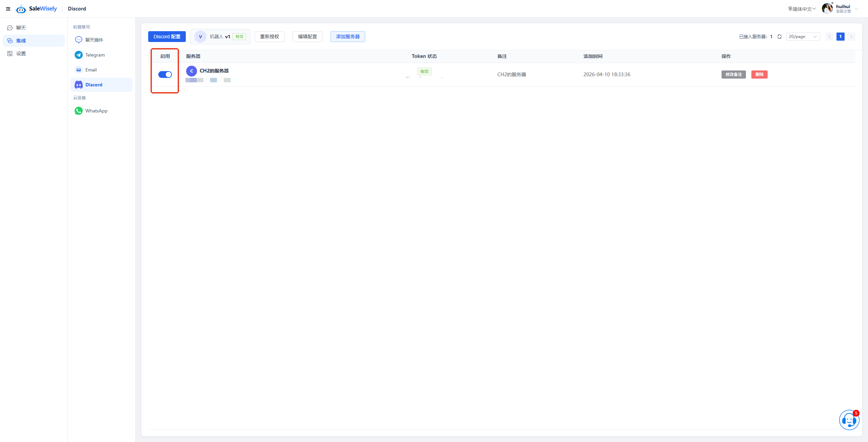Screen dimensions: 868x442
Task: Delete the CH2 server row
Action: (x=759, y=75)
